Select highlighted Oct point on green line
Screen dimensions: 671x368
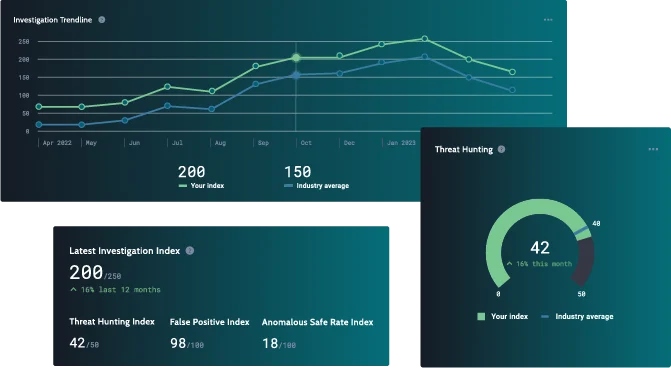point(296,58)
